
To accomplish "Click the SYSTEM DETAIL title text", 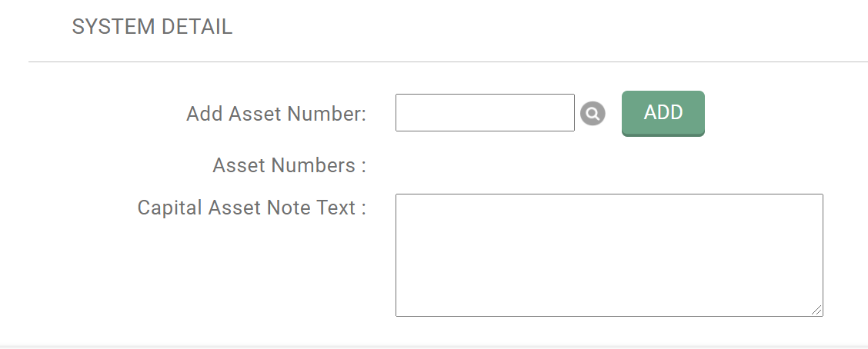I will 152,28.
